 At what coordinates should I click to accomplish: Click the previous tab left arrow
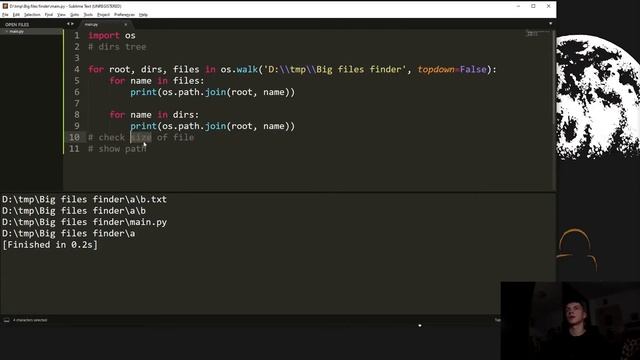click(x=68, y=24)
